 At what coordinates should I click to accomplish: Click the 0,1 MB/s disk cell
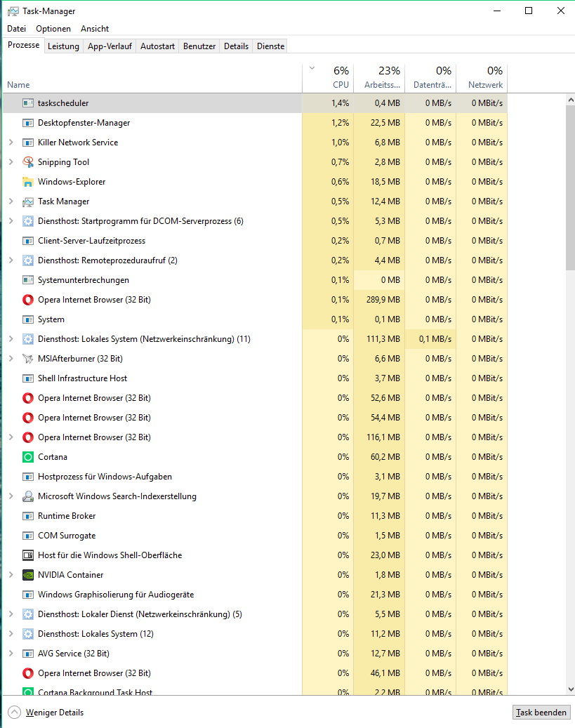point(430,339)
